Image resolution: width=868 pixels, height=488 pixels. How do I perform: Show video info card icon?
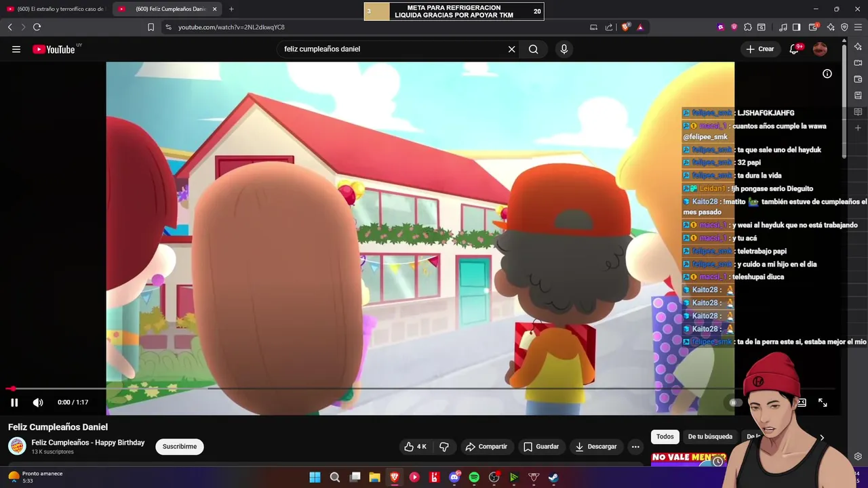coord(827,74)
